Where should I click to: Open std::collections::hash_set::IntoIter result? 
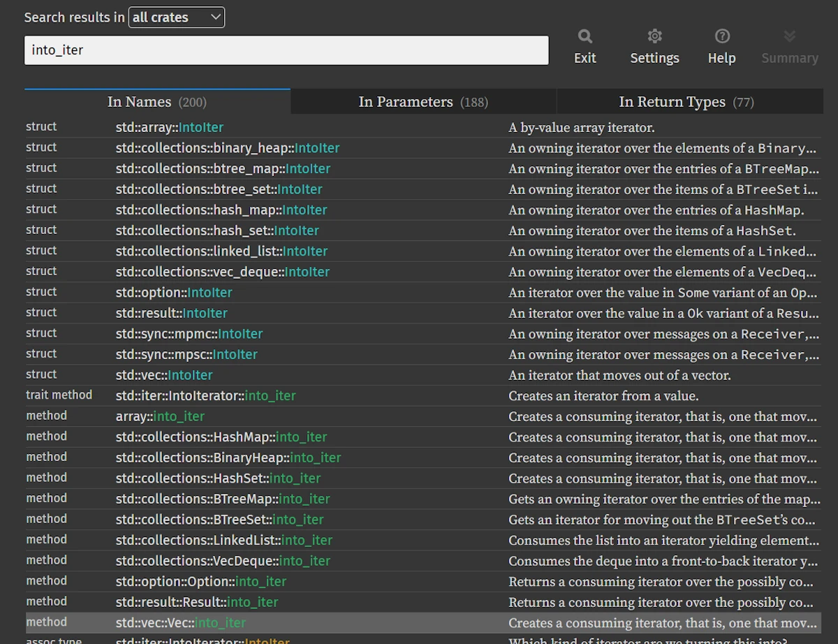tap(217, 230)
